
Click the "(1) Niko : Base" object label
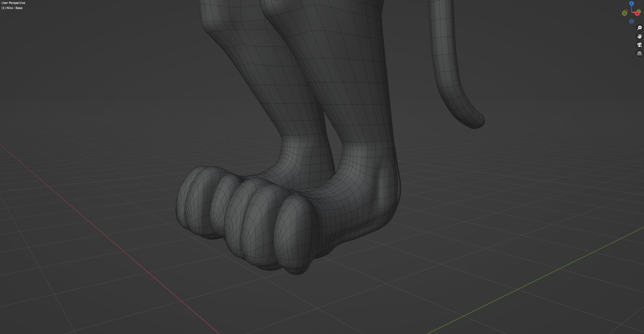pyautogui.click(x=12, y=8)
